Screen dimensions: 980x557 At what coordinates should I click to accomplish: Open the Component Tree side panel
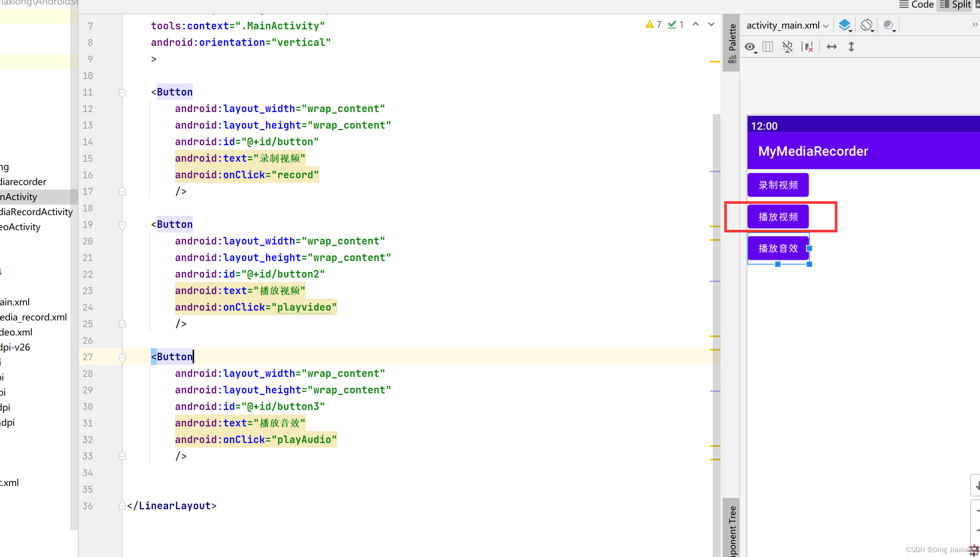(x=732, y=528)
